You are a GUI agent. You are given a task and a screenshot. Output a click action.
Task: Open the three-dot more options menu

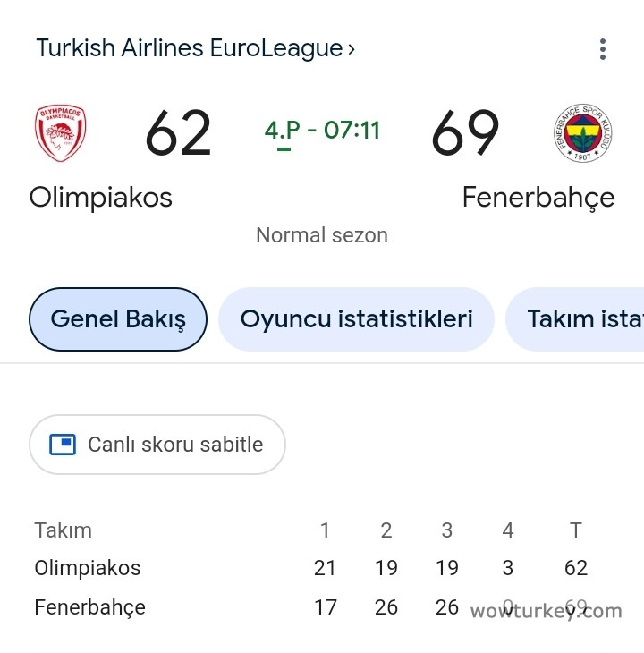pyautogui.click(x=603, y=49)
